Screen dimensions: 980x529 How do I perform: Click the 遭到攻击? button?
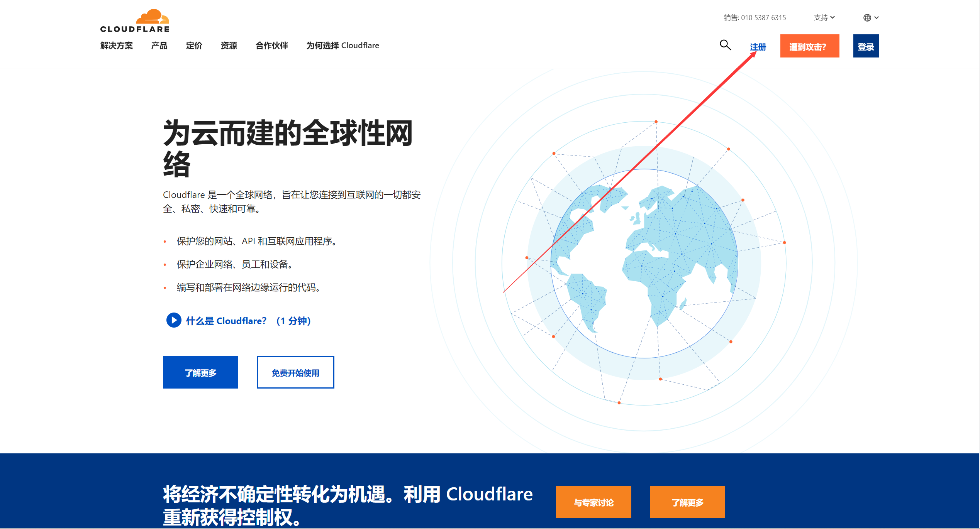810,46
